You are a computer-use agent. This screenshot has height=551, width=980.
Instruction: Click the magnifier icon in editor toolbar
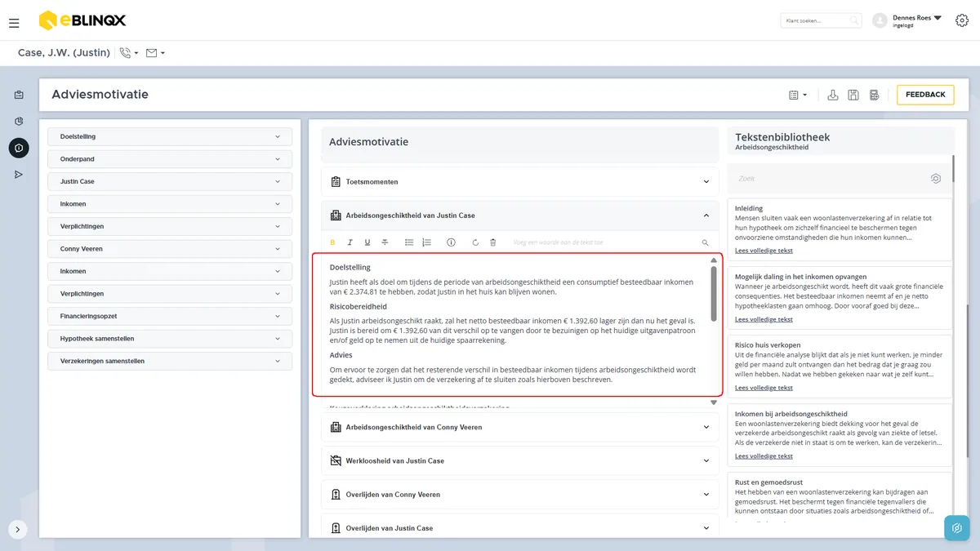pyautogui.click(x=706, y=242)
